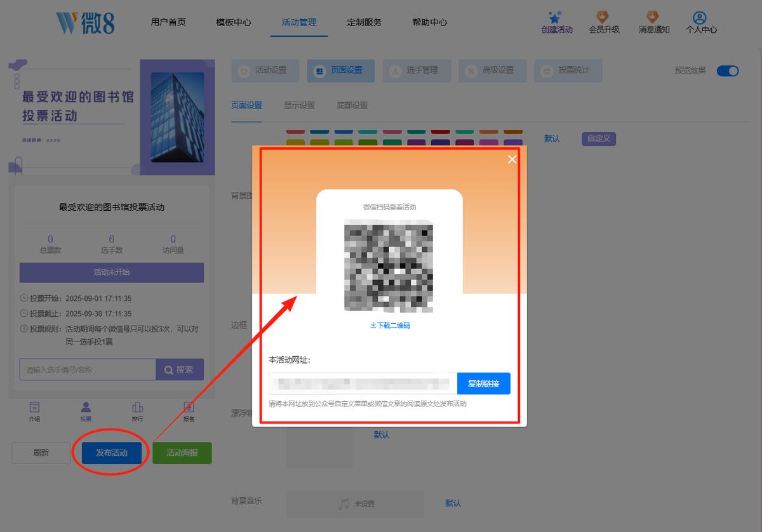Image resolution: width=762 pixels, height=532 pixels.
Task: Select the 介绍 icon in the preview
Action: tap(34, 408)
